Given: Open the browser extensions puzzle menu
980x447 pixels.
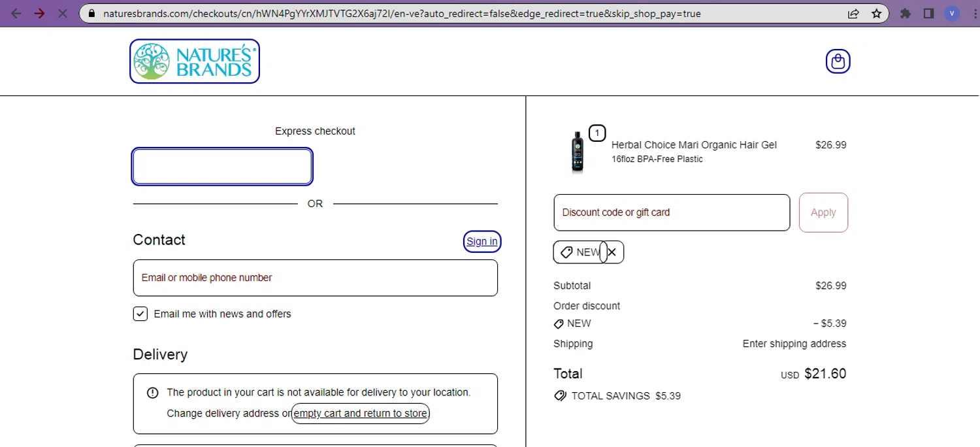Looking at the screenshot, I should (x=905, y=13).
